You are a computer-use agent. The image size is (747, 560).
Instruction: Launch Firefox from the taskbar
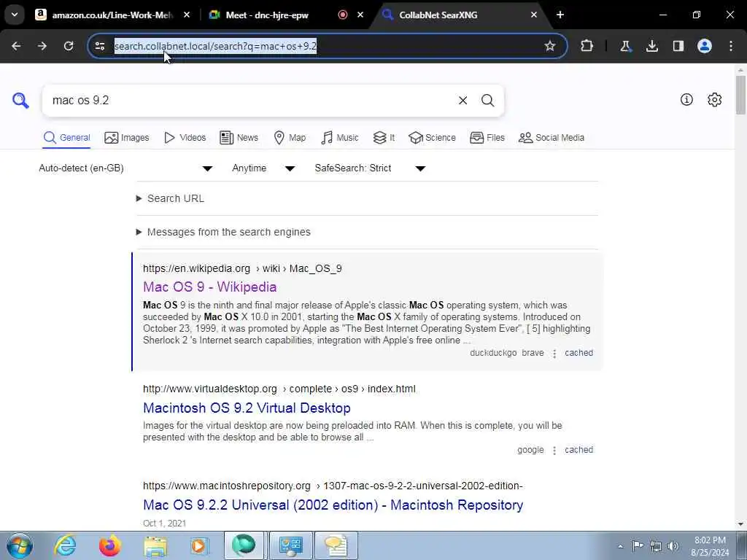109,545
